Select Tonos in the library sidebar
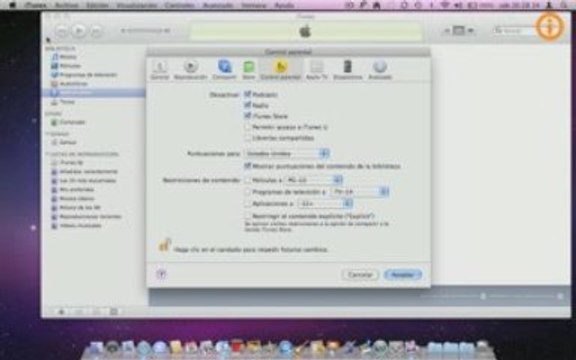The image size is (576, 360). (x=63, y=102)
